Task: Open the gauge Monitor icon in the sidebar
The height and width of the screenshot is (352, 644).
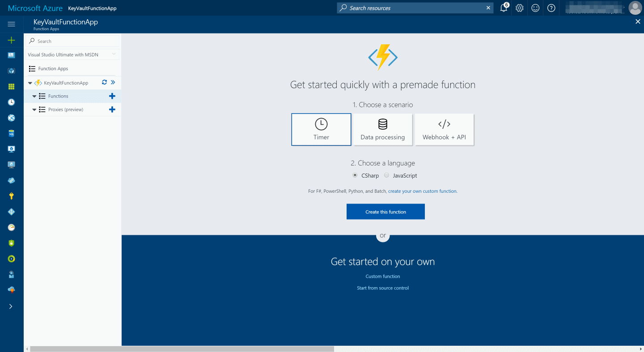Action: tap(12, 227)
